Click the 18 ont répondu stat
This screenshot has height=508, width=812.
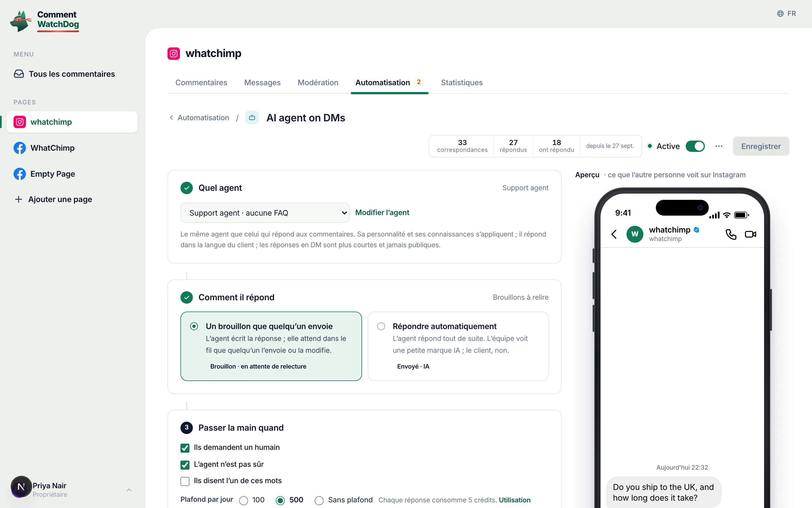[556, 146]
